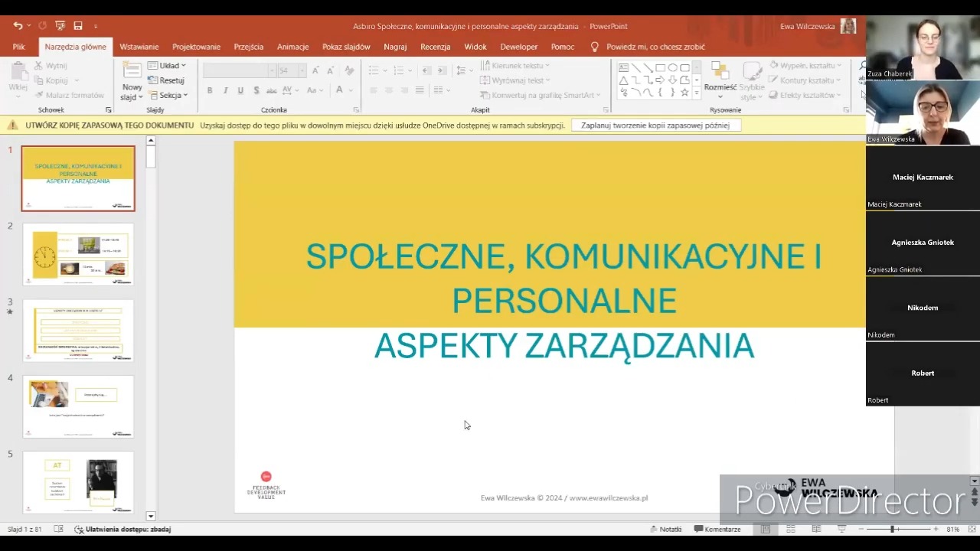Toggle Underline formatting

[240, 90]
